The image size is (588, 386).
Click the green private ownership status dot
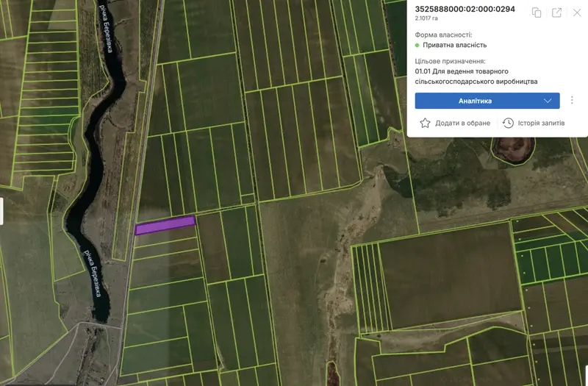(417, 45)
